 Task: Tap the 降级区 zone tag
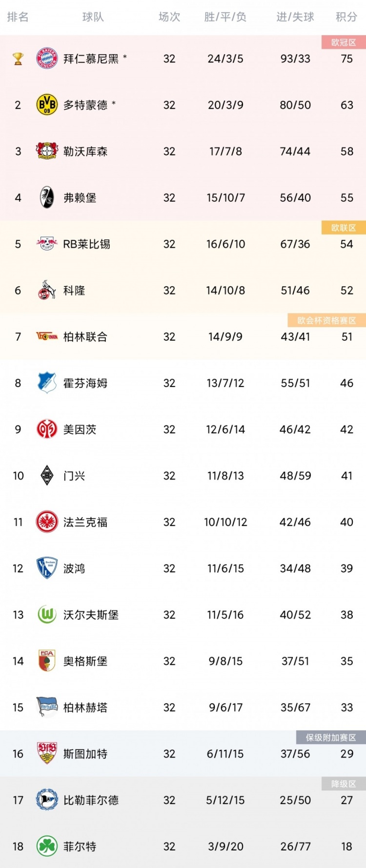coord(344,784)
